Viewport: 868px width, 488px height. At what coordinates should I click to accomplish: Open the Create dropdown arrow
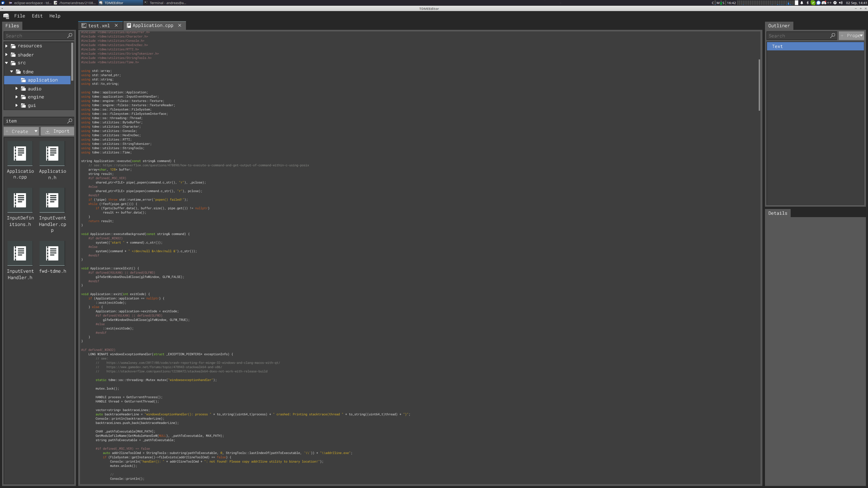[36, 131]
